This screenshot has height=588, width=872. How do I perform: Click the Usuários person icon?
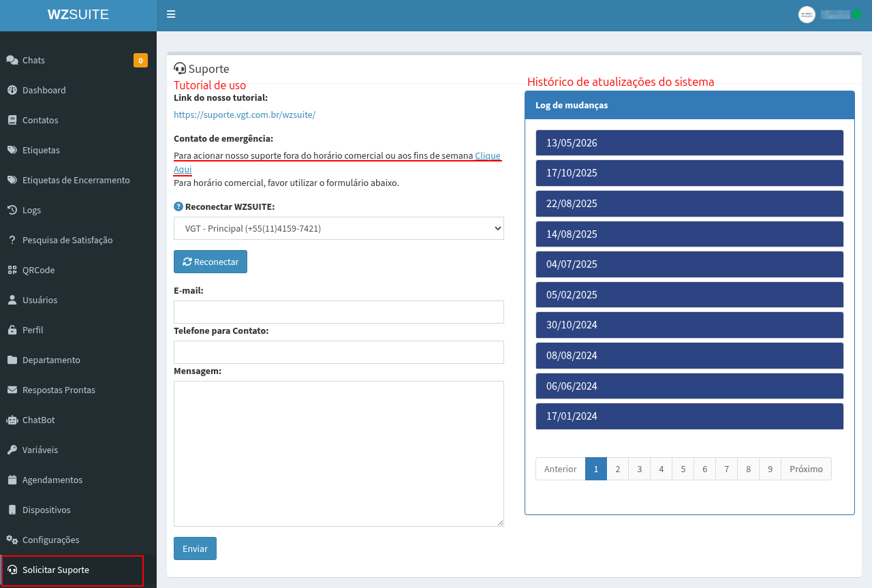pos(12,300)
